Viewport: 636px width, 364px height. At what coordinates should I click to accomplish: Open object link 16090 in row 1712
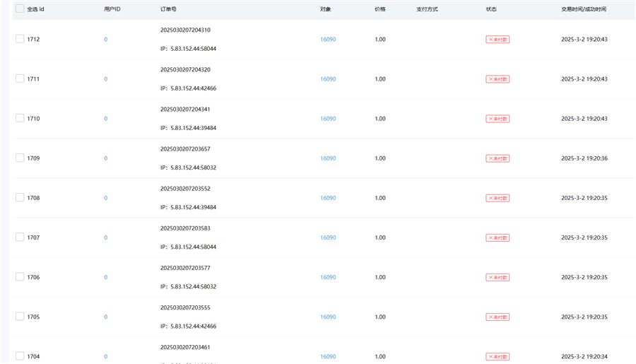click(328, 40)
